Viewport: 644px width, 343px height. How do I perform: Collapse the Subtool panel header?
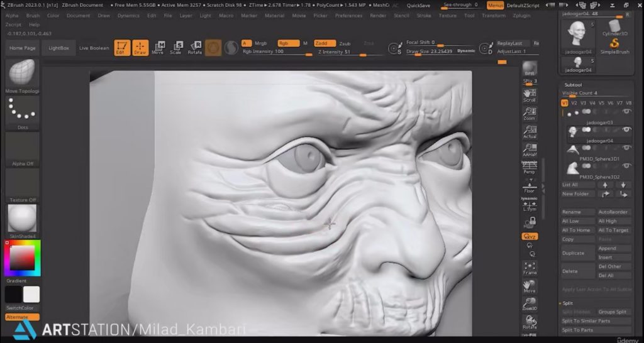tap(573, 85)
